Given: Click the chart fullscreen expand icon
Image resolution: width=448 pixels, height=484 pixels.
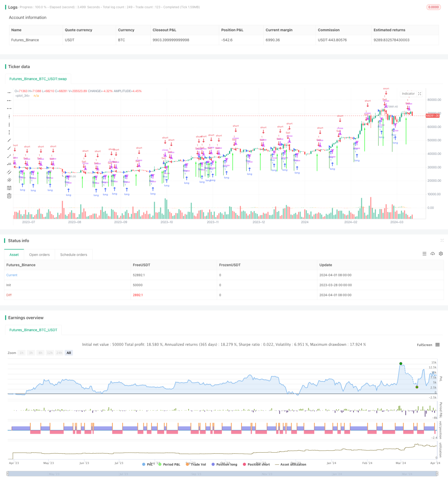Looking at the screenshot, I should (419, 93).
